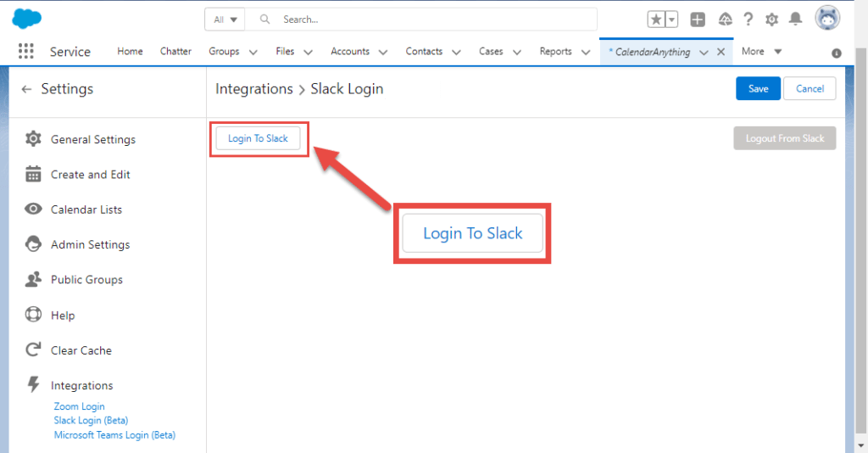Open the Accounts tab
The width and height of the screenshot is (868, 453).
click(350, 52)
